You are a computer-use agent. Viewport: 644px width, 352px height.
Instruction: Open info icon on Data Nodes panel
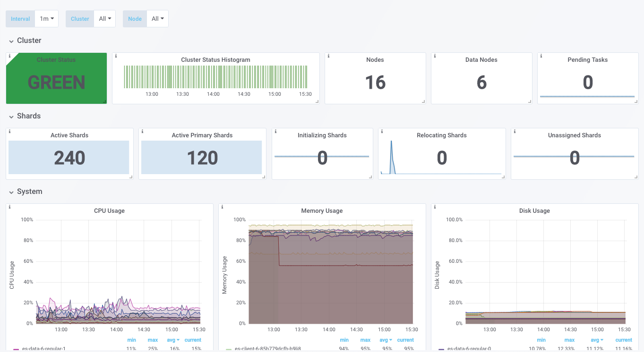tap(435, 56)
